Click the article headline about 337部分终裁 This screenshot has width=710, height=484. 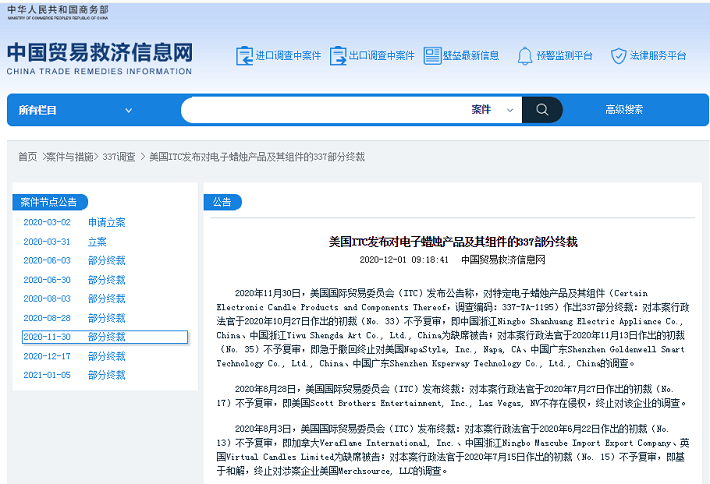pos(453,242)
